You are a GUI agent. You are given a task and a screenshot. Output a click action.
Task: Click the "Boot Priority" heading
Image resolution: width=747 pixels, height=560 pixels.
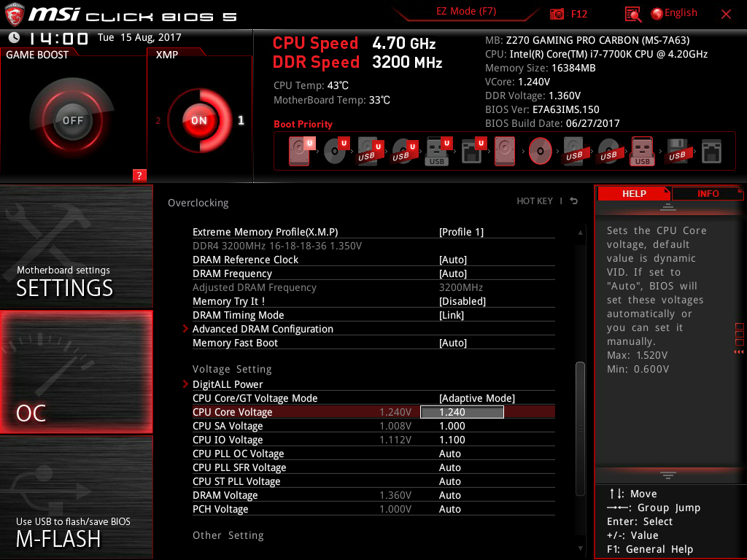303,124
